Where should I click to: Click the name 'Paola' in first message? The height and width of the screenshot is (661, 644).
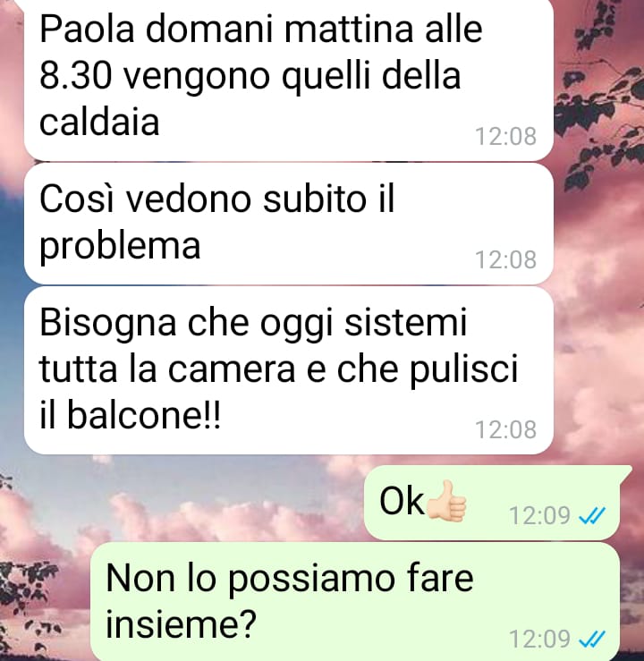tap(87, 30)
